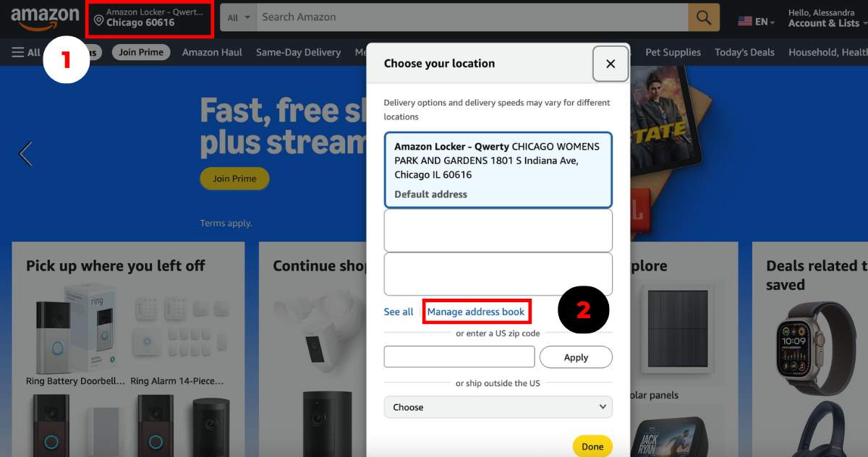Open the Chicago 60616 delivery location selector
868x457 pixels.
point(150,17)
